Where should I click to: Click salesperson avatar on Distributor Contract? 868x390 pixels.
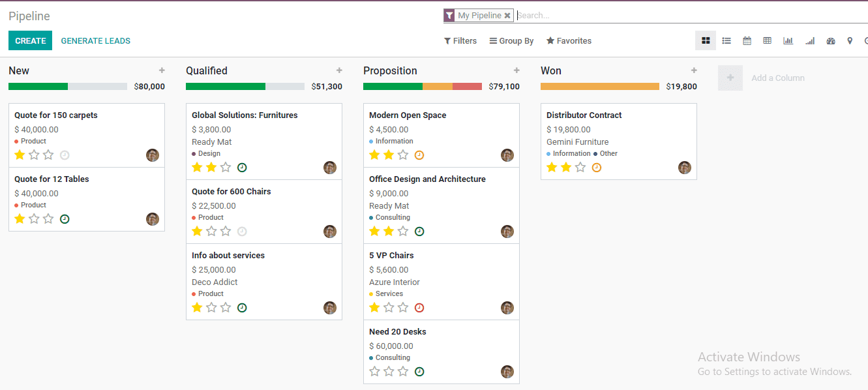685,168
